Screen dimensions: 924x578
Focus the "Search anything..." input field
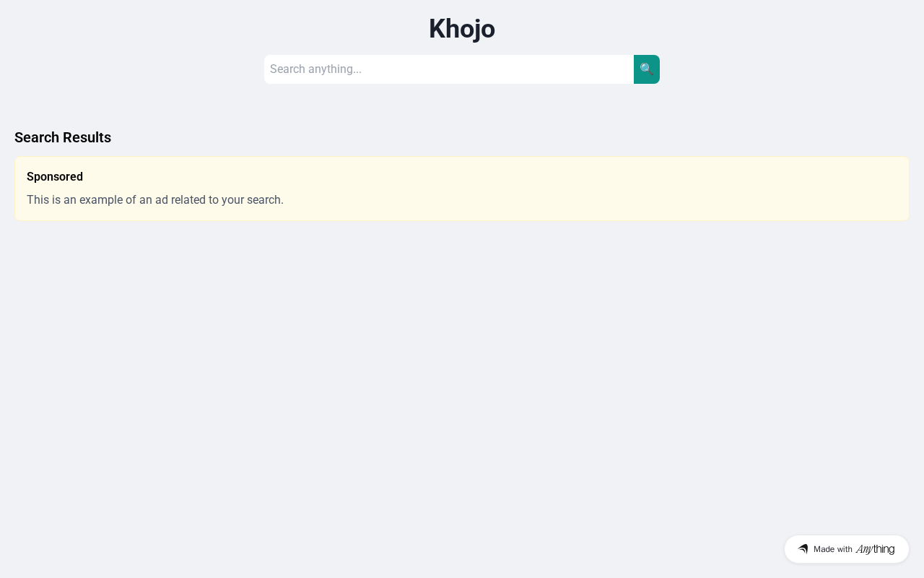(448, 69)
